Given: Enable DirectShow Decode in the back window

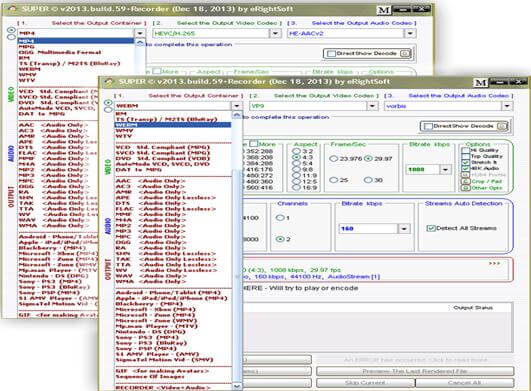Looking at the screenshot, I should point(331,53).
